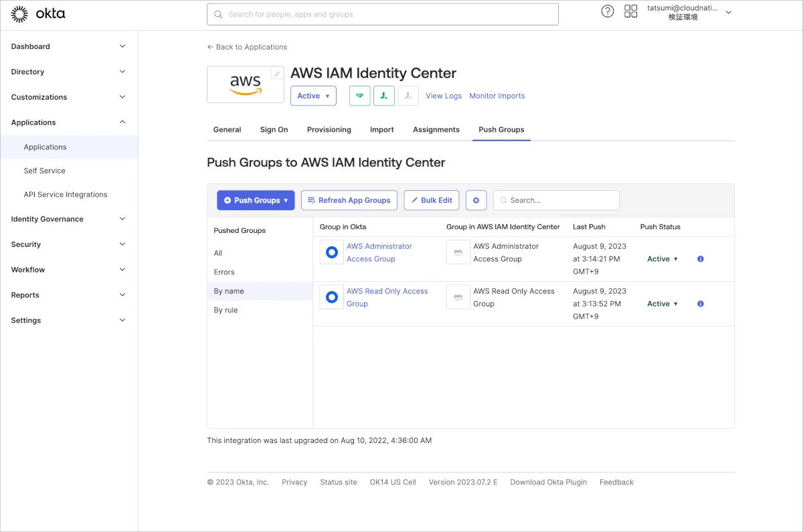Open the help question mark icon
Screen dimensions: 803x532
608,11
